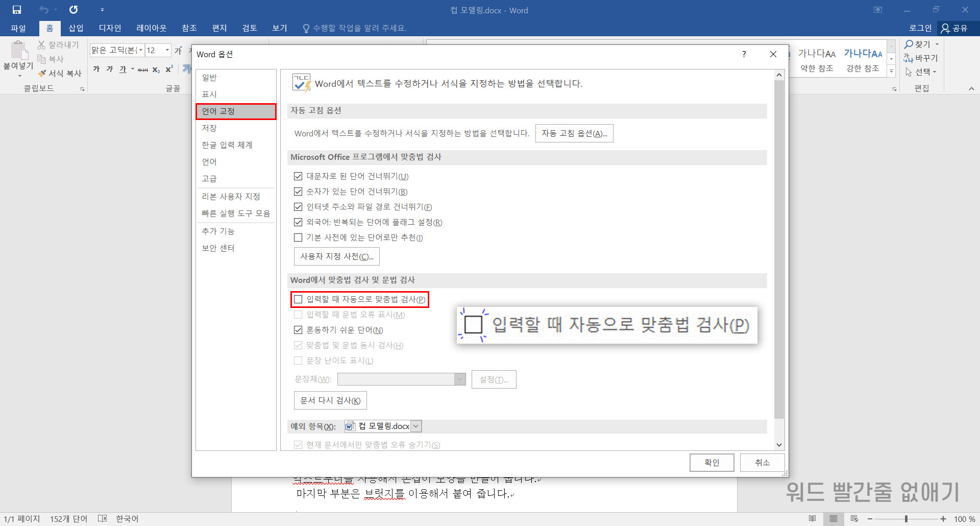Select 고급 in Word options sidebar
This screenshot has height=526, width=980.
[x=236, y=179]
